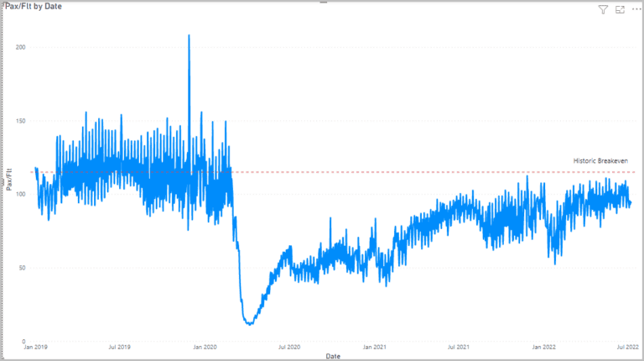Click the Jan 2021 axis label

click(375, 347)
